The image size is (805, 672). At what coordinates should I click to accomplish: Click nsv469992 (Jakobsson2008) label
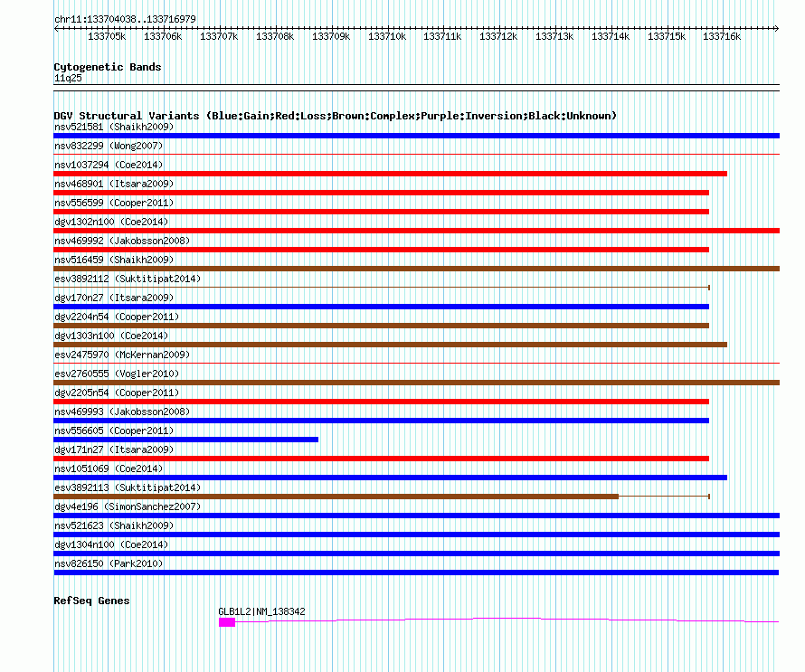click(x=122, y=241)
